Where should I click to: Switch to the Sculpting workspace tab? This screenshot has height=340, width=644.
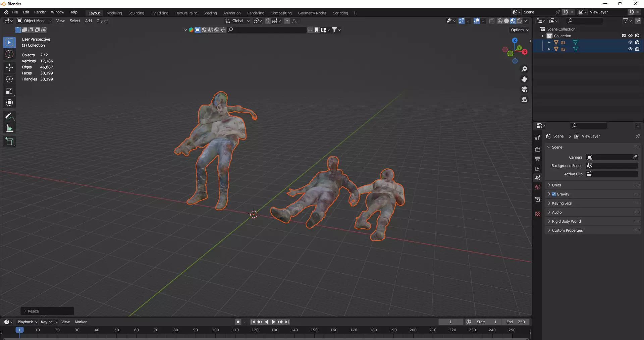(136, 13)
